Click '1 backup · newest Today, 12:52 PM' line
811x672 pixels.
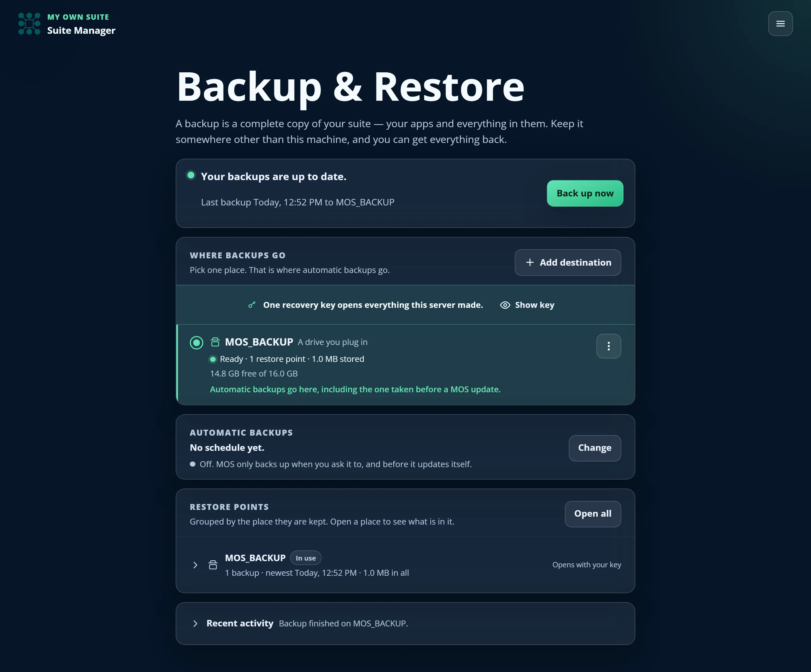pyautogui.click(x=317, y=573)
